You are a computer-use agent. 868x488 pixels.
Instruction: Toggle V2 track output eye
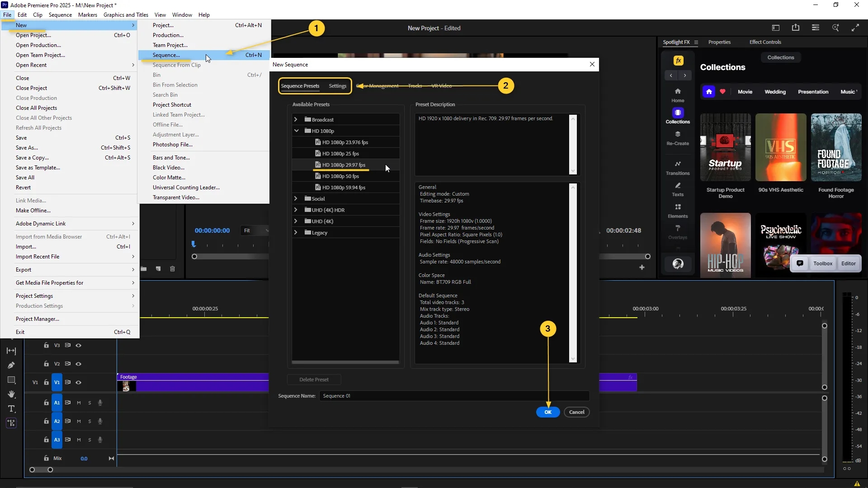pos(78,364)
